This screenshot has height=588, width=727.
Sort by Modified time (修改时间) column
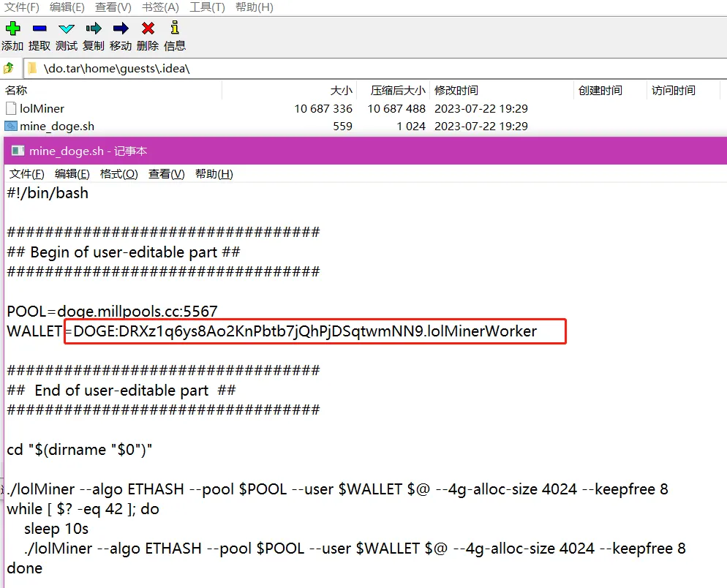click(456, 91)
